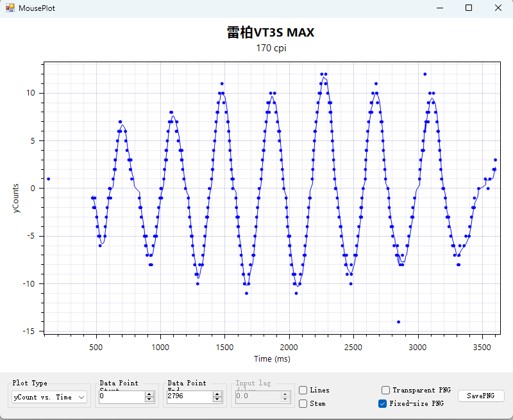513x420 pixels.
Task: Click the plot title 雷柏VT3S MAX
Action: coord(271,33)
